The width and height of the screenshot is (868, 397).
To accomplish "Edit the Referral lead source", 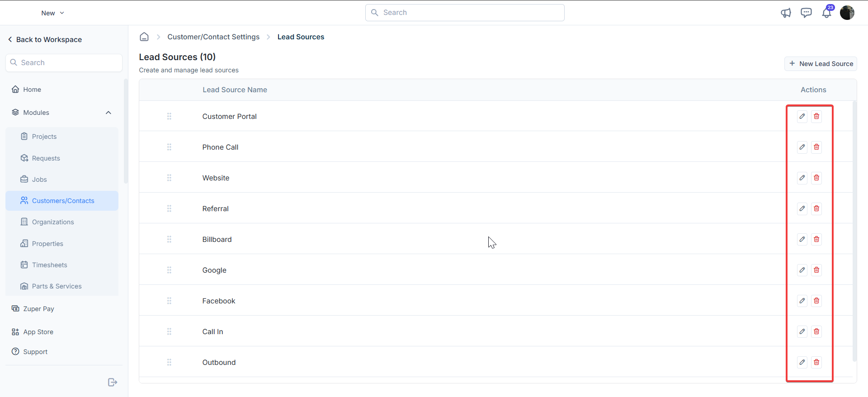I will pyautogui.click(x=802, y=208).
